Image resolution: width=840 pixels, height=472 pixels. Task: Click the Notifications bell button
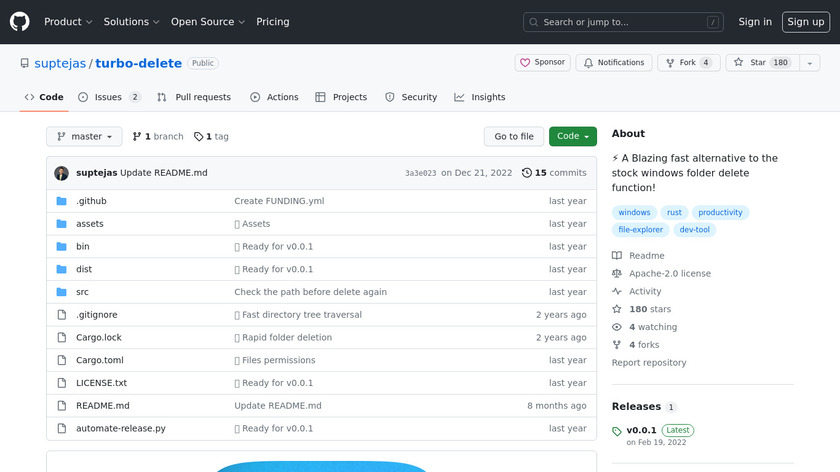(x=613, y=62)
